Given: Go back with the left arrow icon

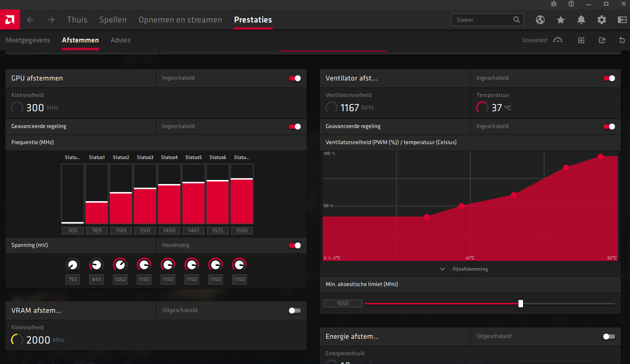Looking at the screenshot, I should click(x=30, y=20).
